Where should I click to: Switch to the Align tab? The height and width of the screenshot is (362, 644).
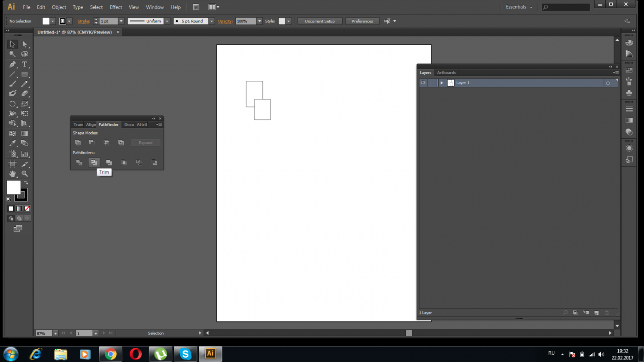tap(91, 125)
